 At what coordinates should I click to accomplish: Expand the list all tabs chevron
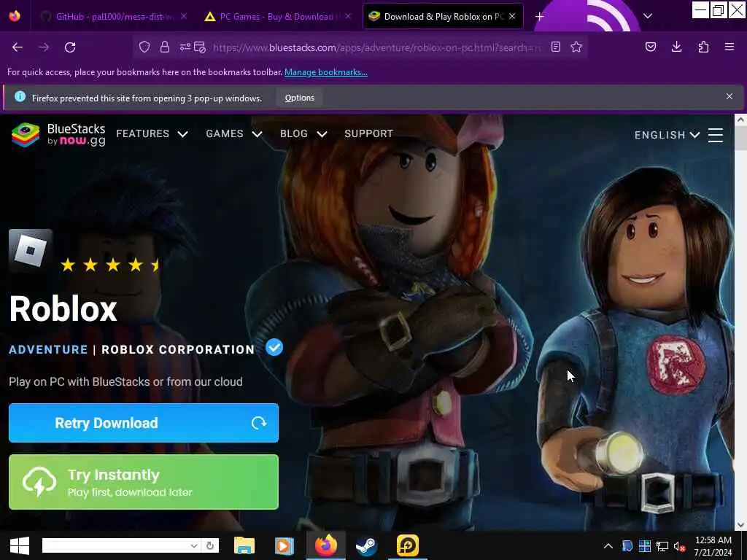click(648, 16)
